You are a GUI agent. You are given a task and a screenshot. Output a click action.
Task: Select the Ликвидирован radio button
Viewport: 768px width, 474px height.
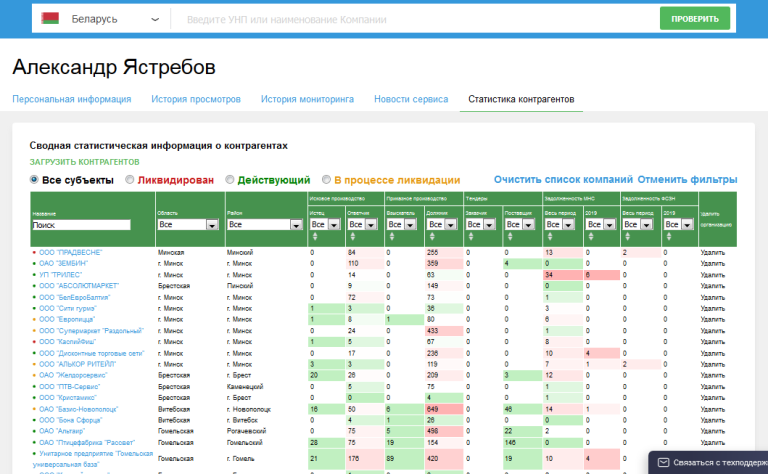[x=129, y=180]
